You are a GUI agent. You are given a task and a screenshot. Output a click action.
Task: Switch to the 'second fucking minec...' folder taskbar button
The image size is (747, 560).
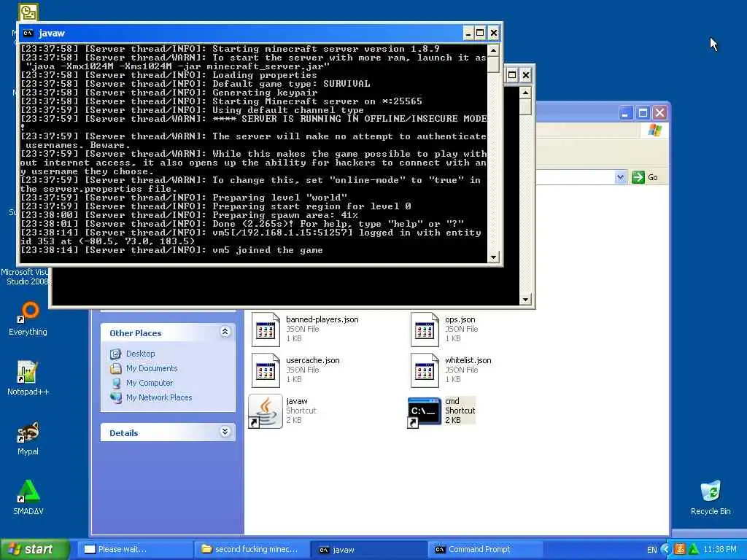tap(252, 549)
